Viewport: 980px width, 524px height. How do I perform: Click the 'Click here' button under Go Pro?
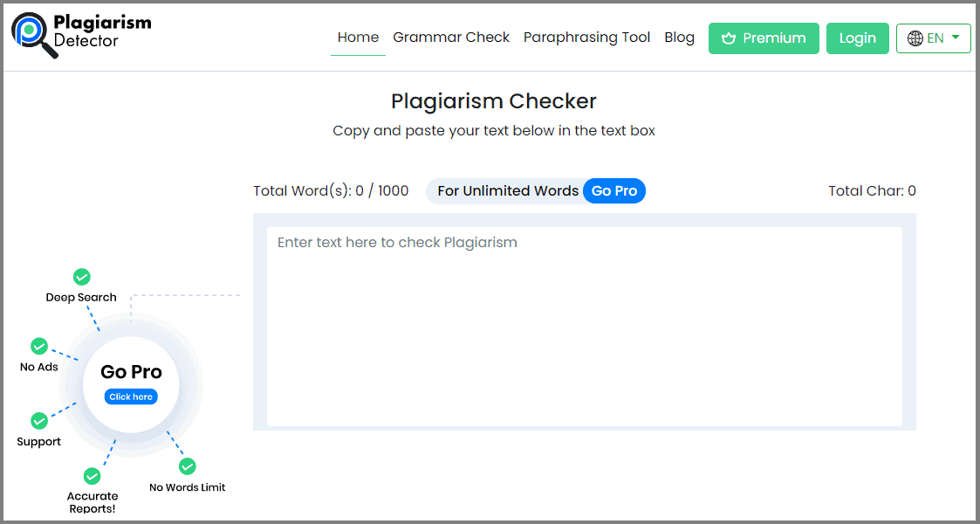(131, 396)
